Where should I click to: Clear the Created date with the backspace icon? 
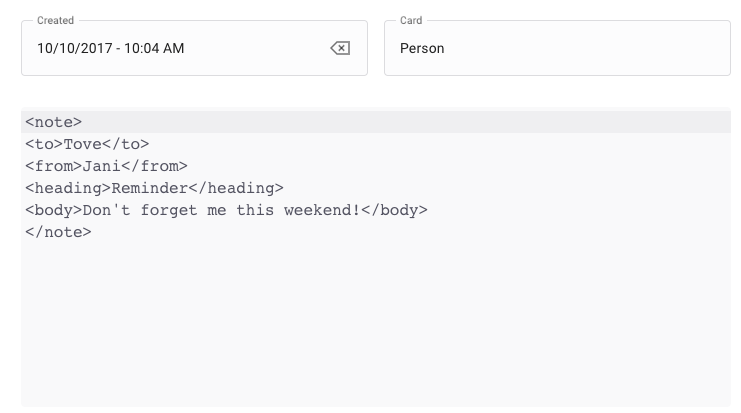point(340,48)
